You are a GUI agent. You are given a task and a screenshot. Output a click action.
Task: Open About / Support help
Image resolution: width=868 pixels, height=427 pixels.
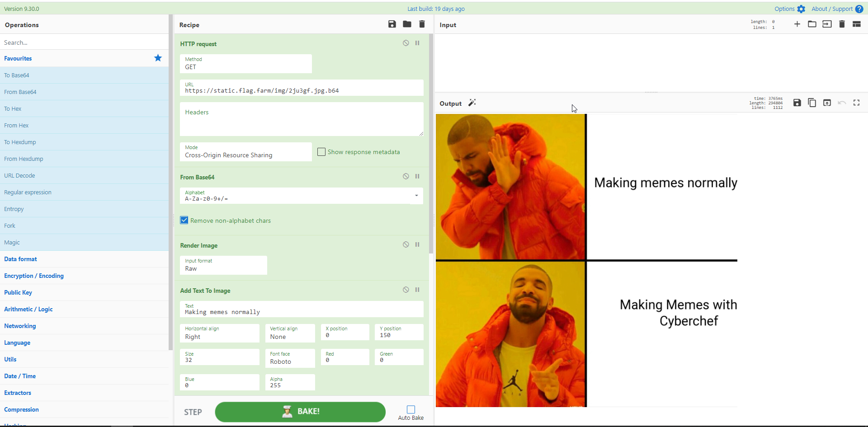859,9
